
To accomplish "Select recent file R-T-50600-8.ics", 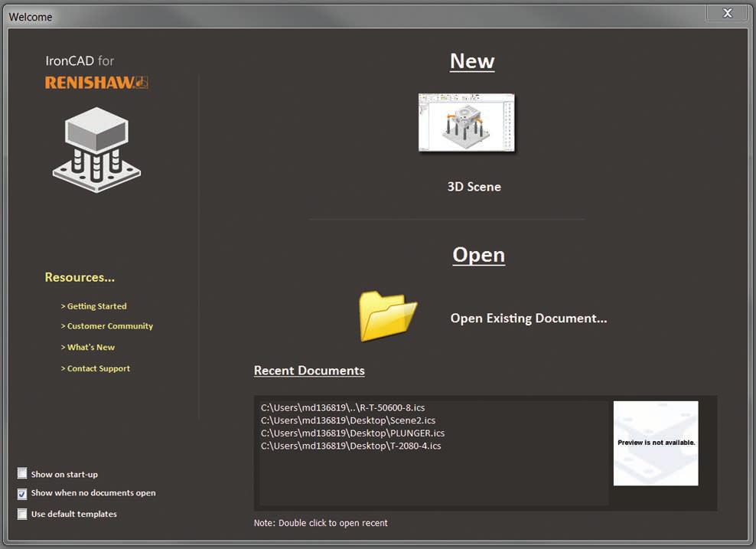I will click(x=343, y=407).
